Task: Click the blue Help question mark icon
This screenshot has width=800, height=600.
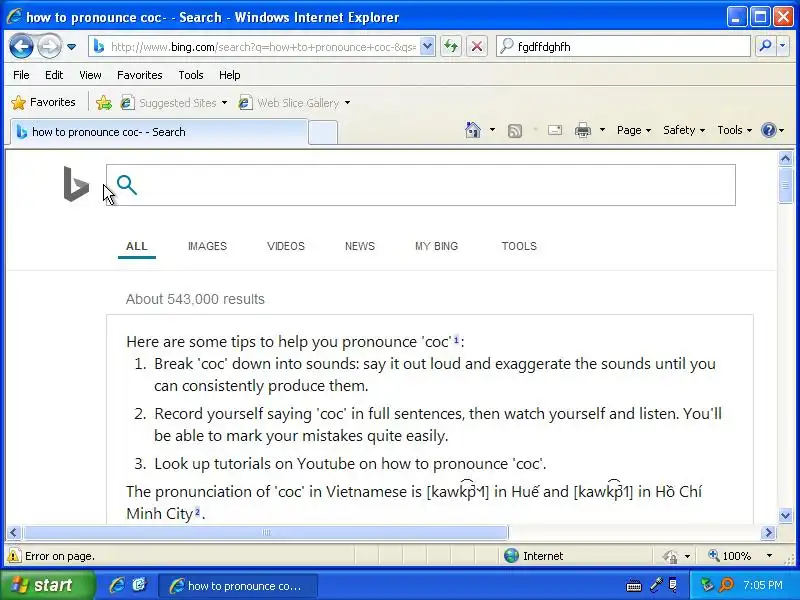Action: click(768, 130)
